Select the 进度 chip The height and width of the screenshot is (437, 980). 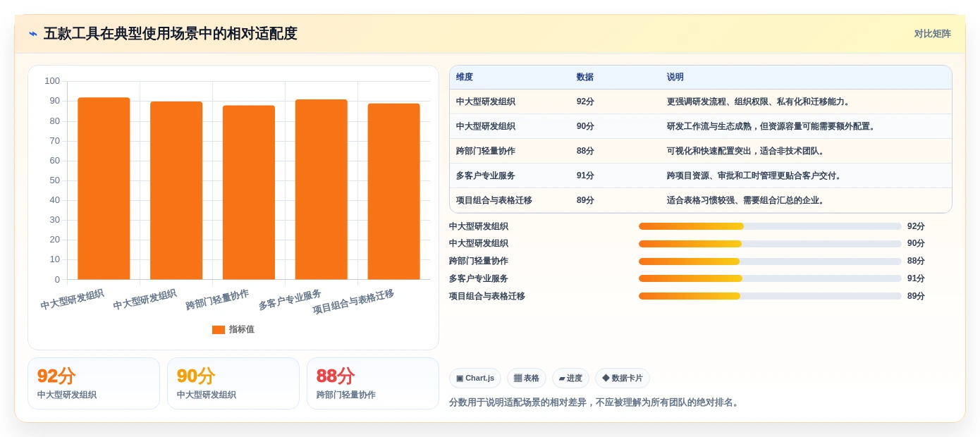(x=570, y=378)
